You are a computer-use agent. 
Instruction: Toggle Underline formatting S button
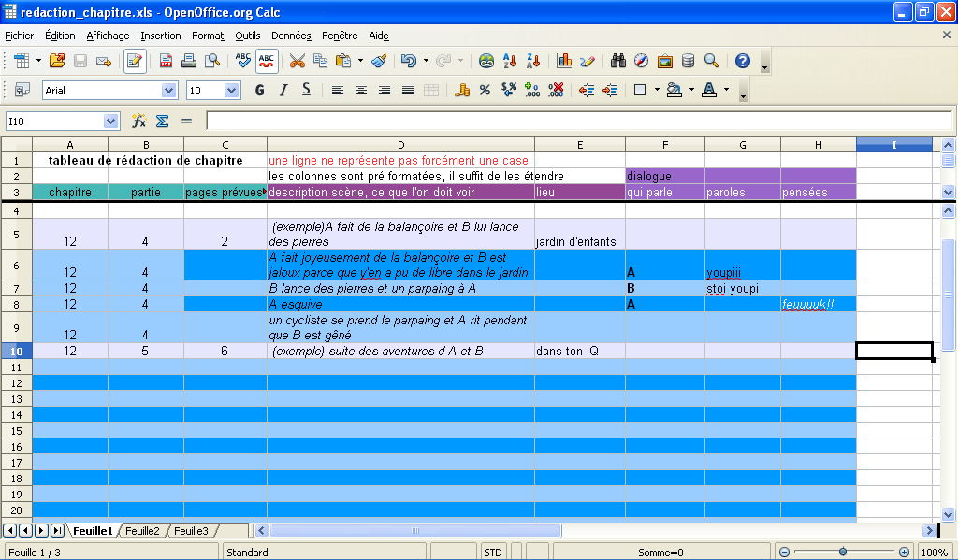point(307,91)
